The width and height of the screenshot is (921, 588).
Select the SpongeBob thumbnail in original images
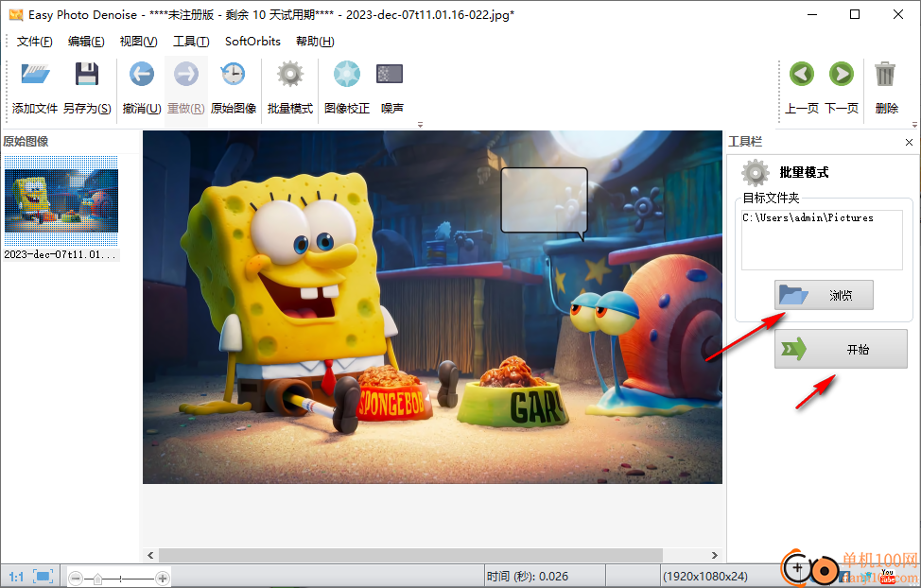point(61,201)
